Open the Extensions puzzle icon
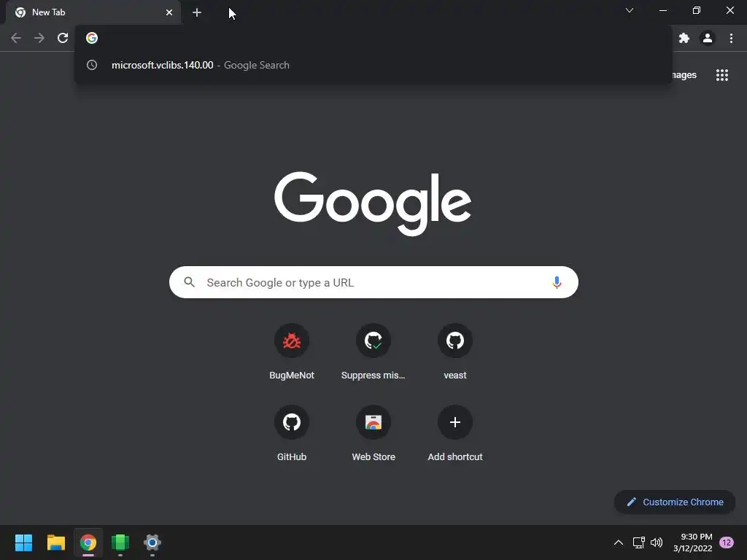The width and height of the screenshot is (747, 560). (684, 38)
